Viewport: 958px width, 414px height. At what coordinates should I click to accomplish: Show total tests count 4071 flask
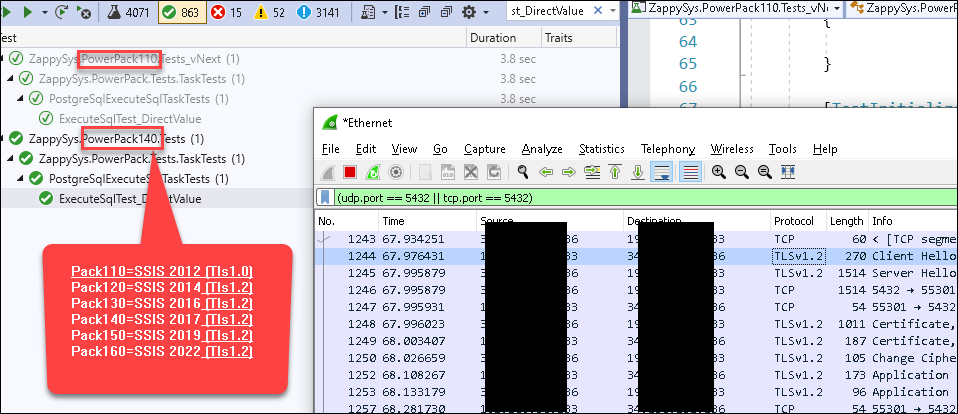pyautogui.click(x=130, y=12)
